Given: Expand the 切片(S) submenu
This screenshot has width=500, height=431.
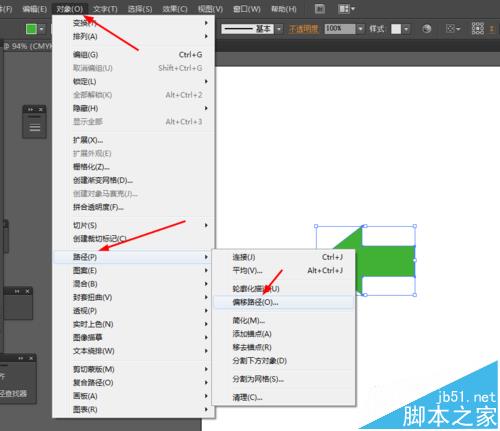Looking at the screenshot, I should point(133,225).
